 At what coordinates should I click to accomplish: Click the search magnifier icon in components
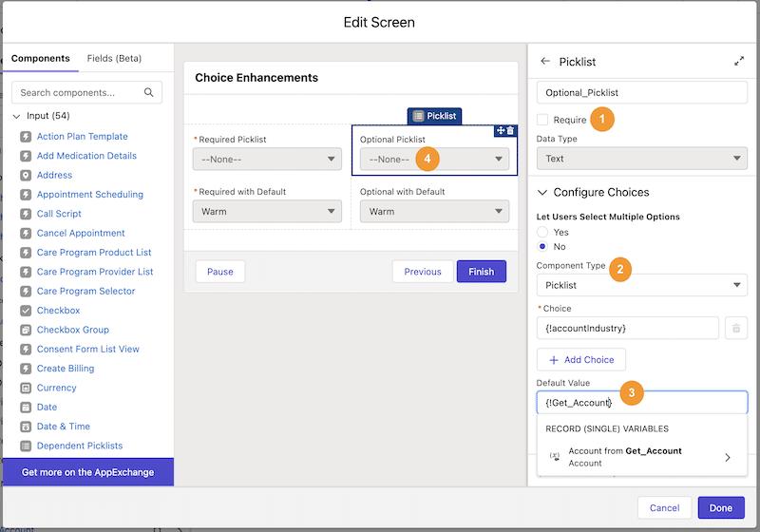tap(148, 92)
